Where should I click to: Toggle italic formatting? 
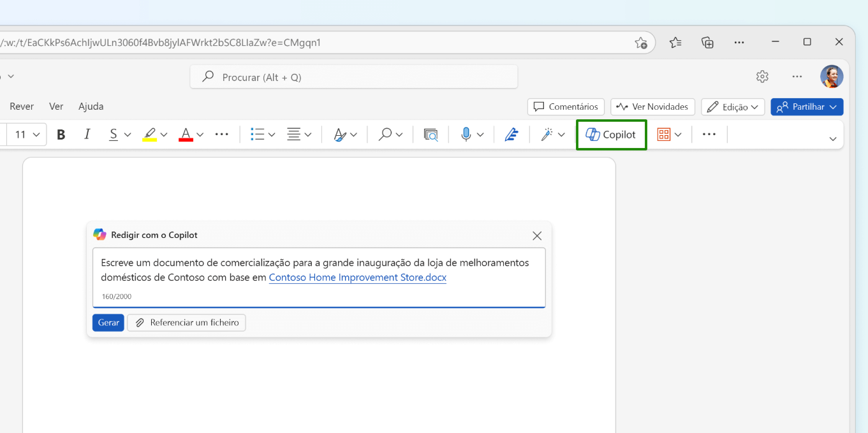coord(87,135)
